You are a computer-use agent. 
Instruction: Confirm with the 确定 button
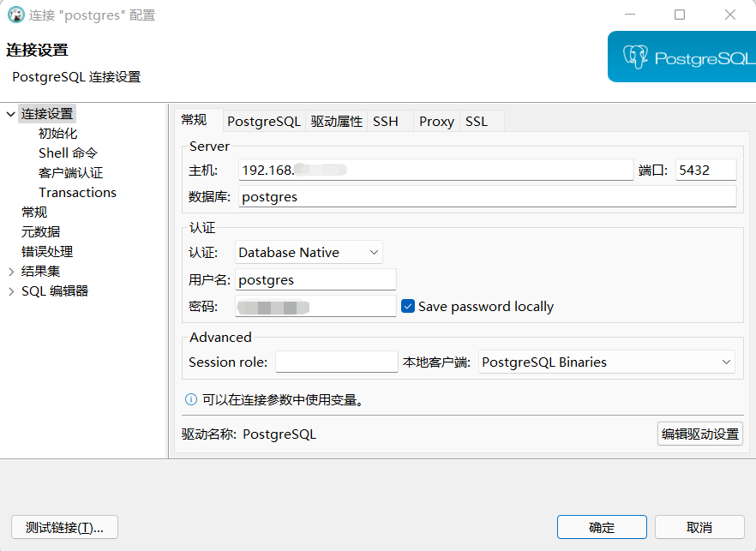[601, 527]
